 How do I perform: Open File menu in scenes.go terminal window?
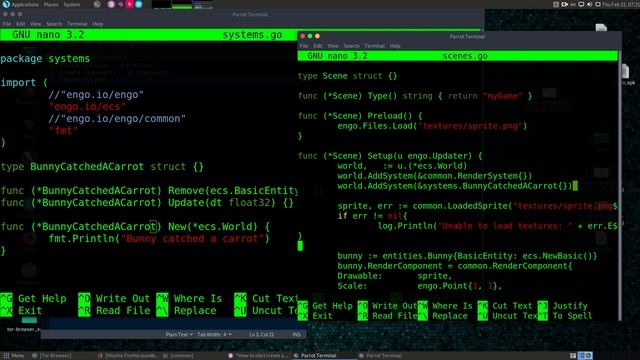[x=304, y=46]
